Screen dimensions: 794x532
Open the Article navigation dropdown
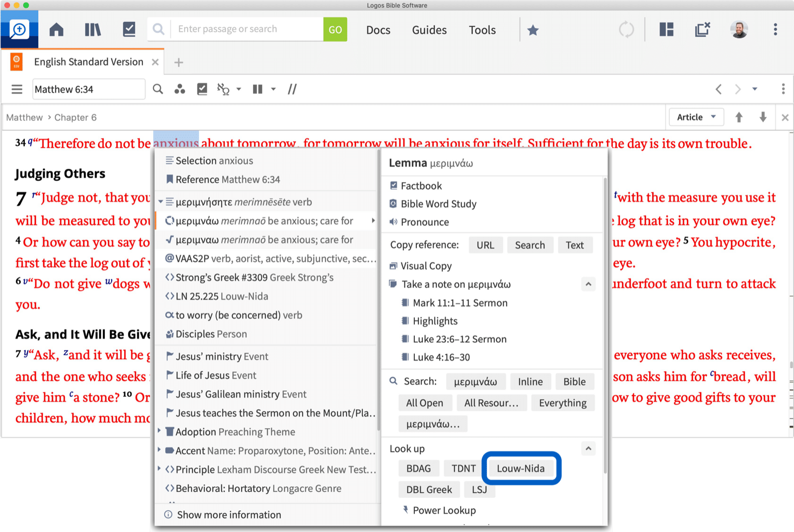click(696, 118)
